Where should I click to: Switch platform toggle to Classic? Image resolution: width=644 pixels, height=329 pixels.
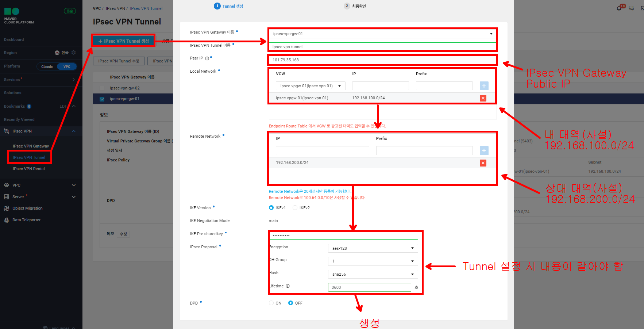(47, 66)
